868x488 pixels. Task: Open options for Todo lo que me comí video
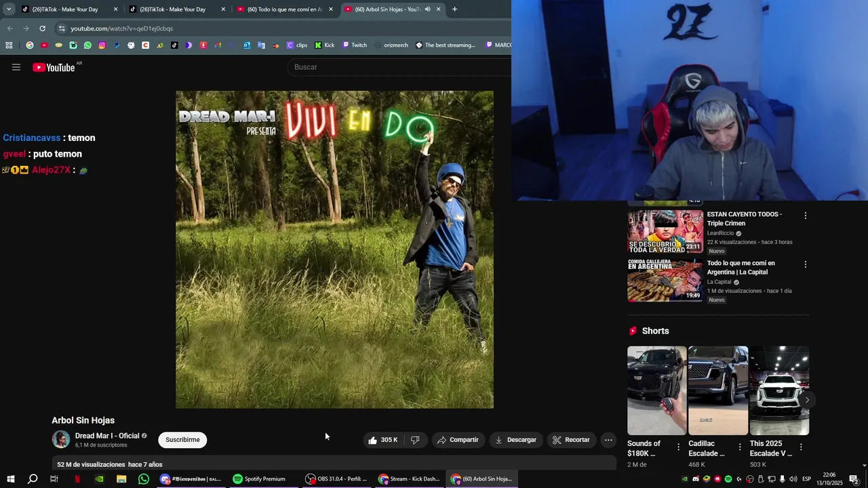(x=806, y=264)
